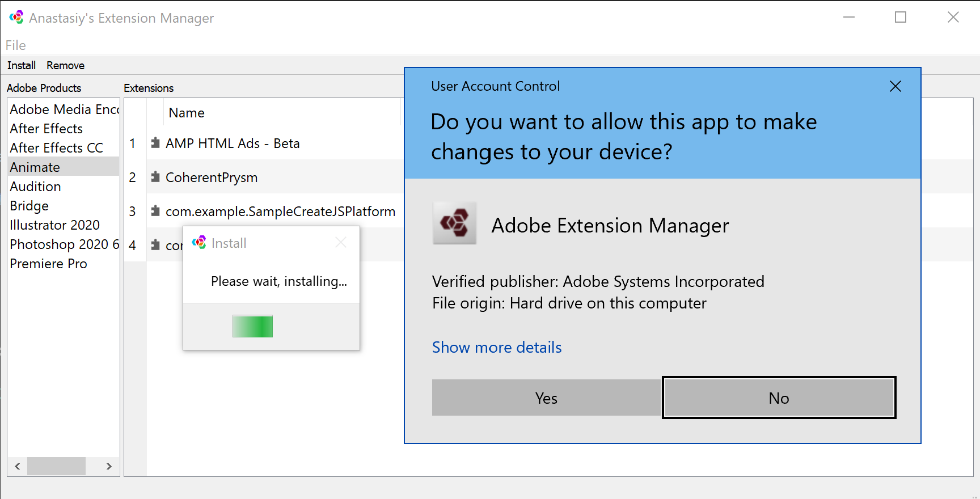Viewport: 980px width, 499px height.
Task: Click the green installing progress bar
Action: pos(252,326)
